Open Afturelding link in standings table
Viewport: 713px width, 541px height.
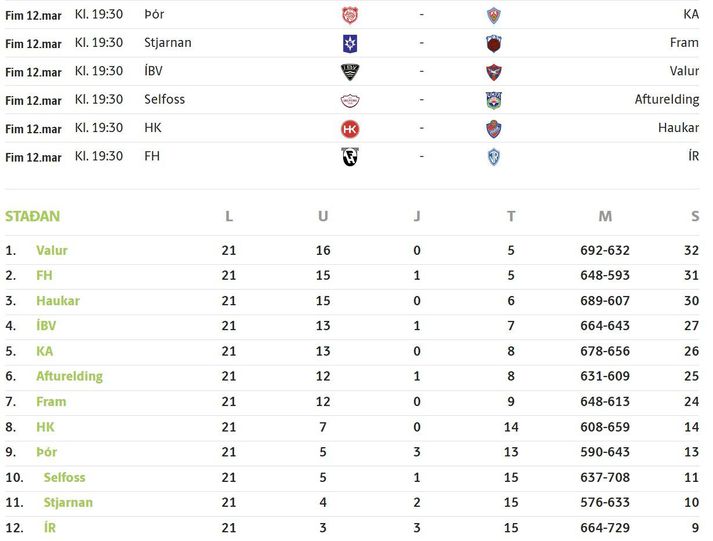click(69, 376)
